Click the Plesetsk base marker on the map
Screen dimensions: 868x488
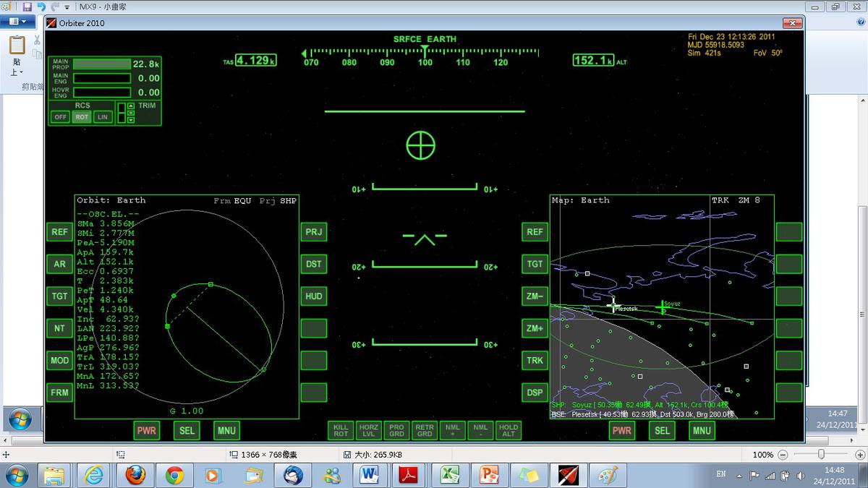pyautogui.click(x=613, y=305)
